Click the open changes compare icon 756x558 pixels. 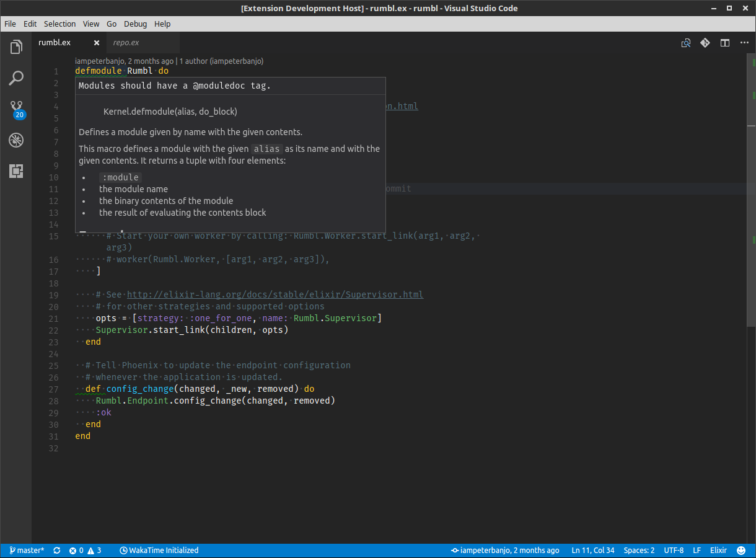click(686, 43)
